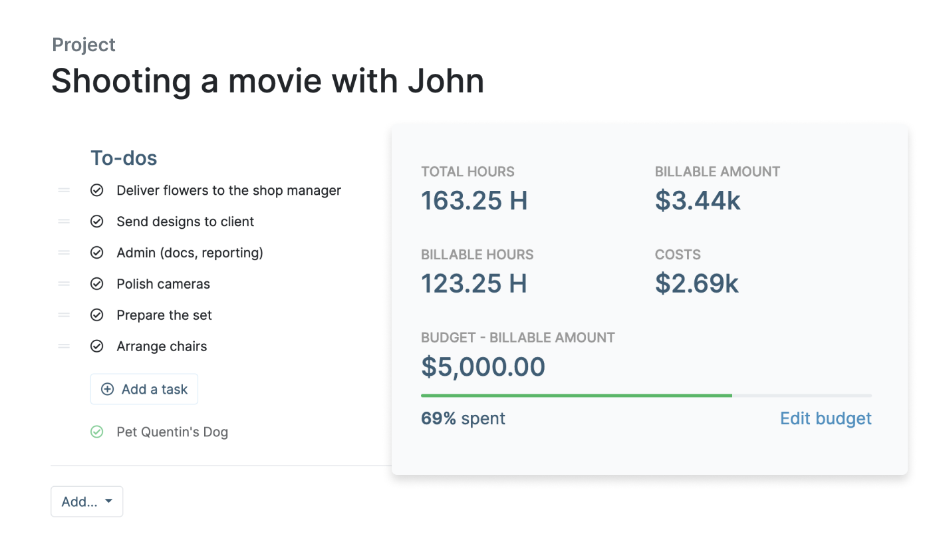Click the drag handle next to Send designs

click(64, 221)
